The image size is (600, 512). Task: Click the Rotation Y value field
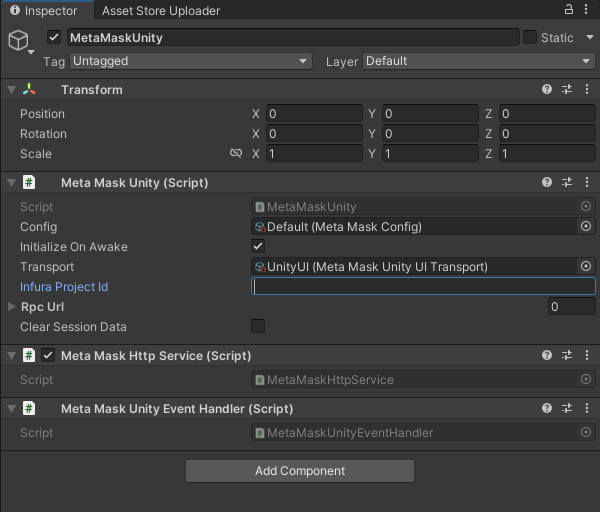[430, 134]
